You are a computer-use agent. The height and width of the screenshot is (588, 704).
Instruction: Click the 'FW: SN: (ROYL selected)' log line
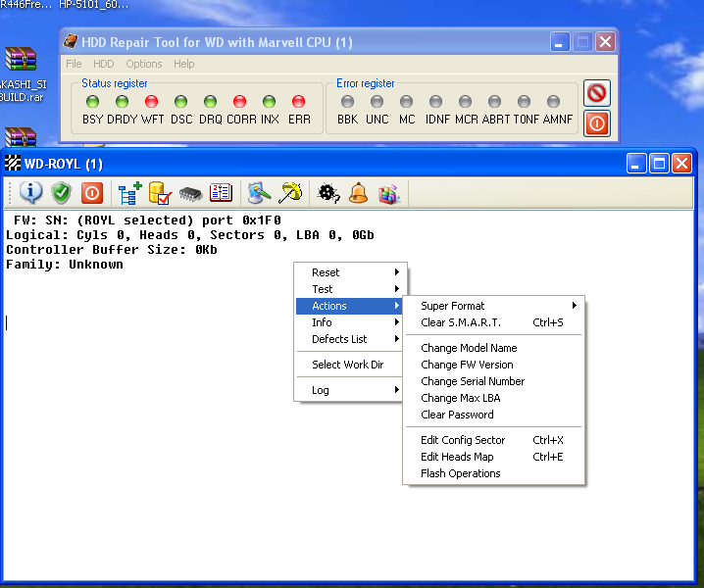(147, 220)
